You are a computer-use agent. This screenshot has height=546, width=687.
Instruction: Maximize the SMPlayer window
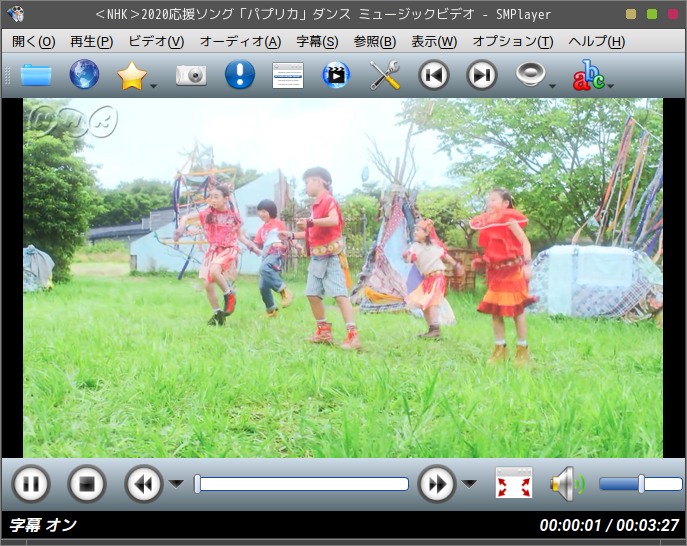652,14
